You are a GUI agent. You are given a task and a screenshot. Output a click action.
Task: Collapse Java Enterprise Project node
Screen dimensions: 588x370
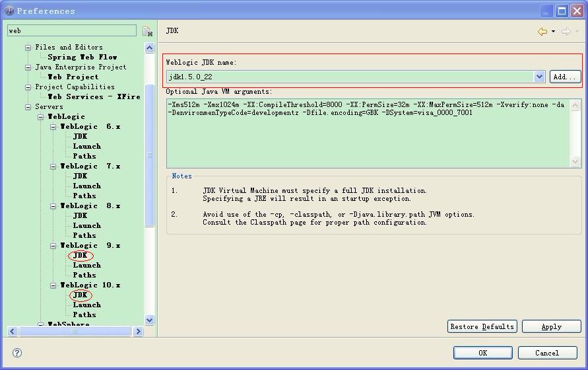click(x=28, y=67)
